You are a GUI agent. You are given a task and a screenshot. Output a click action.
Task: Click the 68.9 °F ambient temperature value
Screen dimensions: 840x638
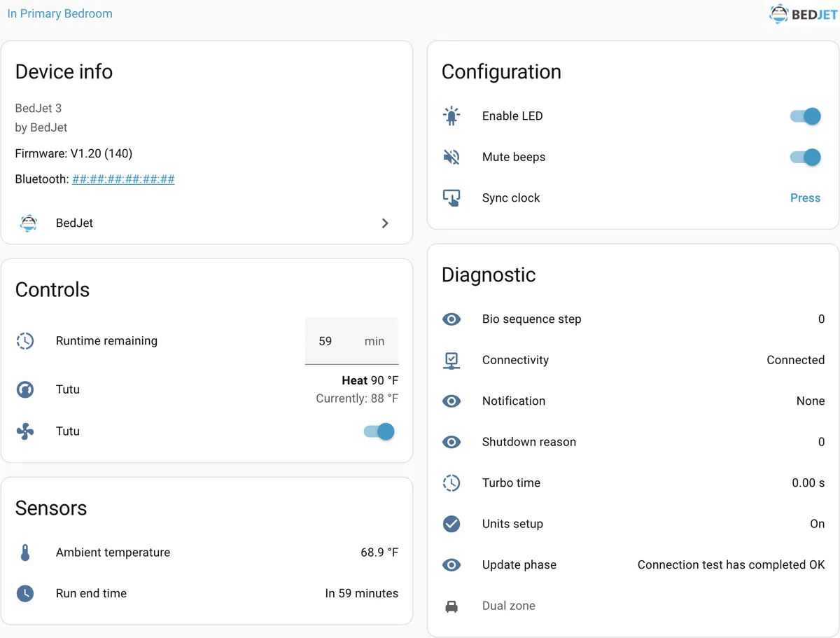[x=379, y=553]
